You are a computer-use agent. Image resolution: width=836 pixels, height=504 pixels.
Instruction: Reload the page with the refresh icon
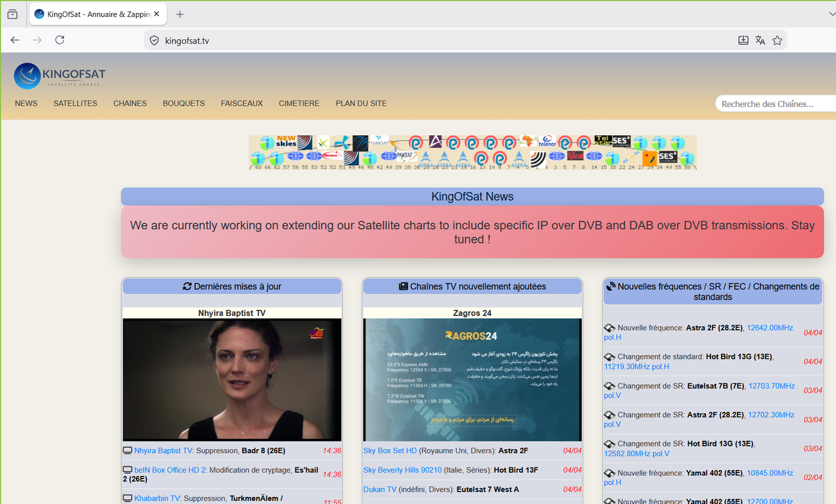(x=59, y=40)
